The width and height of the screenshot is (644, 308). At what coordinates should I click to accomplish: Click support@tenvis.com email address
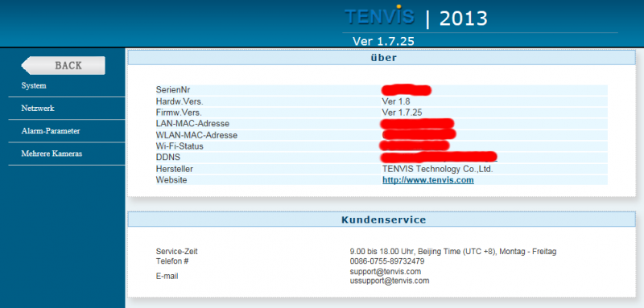(x=386, y=272)
